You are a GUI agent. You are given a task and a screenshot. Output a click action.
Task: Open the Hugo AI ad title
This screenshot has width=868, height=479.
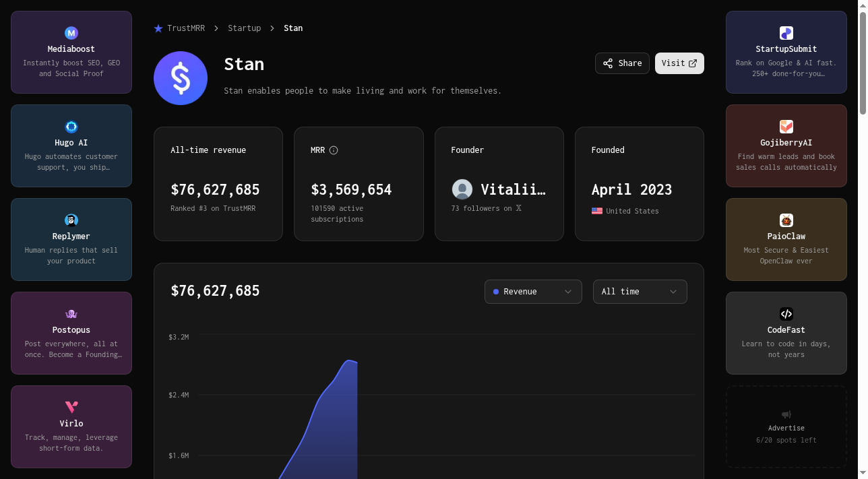pyautogui.click(x=71, y=143)
